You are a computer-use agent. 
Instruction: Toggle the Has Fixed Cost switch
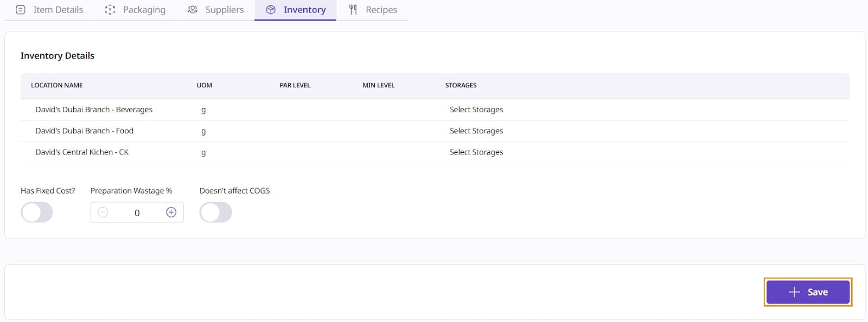37,212
